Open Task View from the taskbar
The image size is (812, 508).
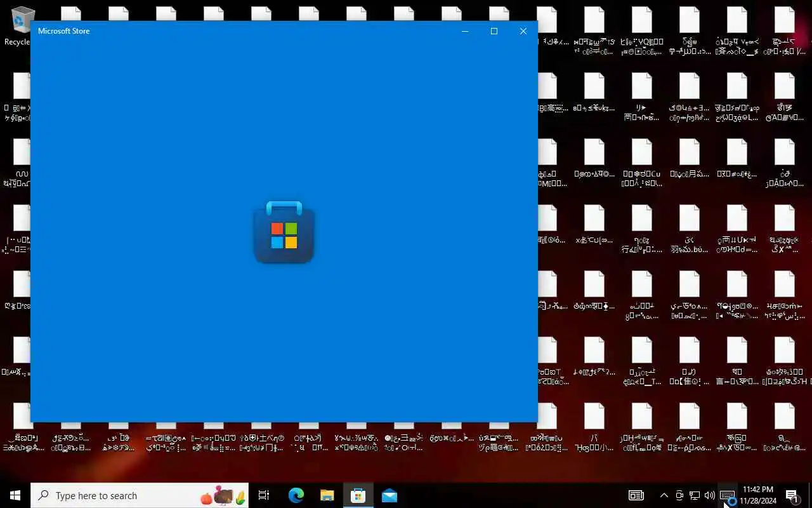coord(264,495)
